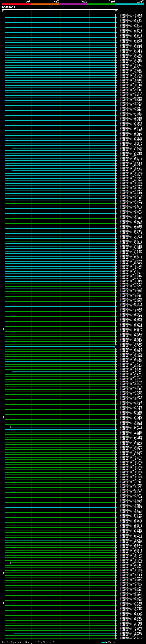
Task: Click the green ~80% legend color segment
Action: coord(101,4)
